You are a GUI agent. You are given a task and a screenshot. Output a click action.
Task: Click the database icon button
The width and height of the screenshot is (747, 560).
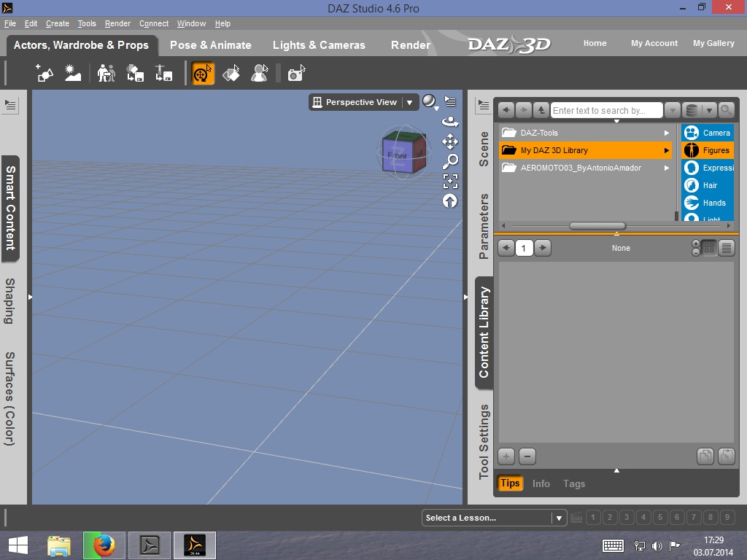(692, 110)
